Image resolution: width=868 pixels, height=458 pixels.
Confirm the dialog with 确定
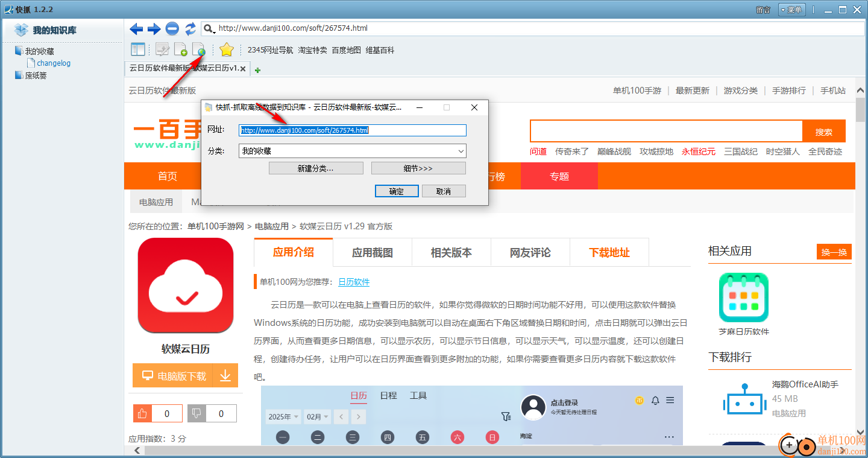coord(397,191)
